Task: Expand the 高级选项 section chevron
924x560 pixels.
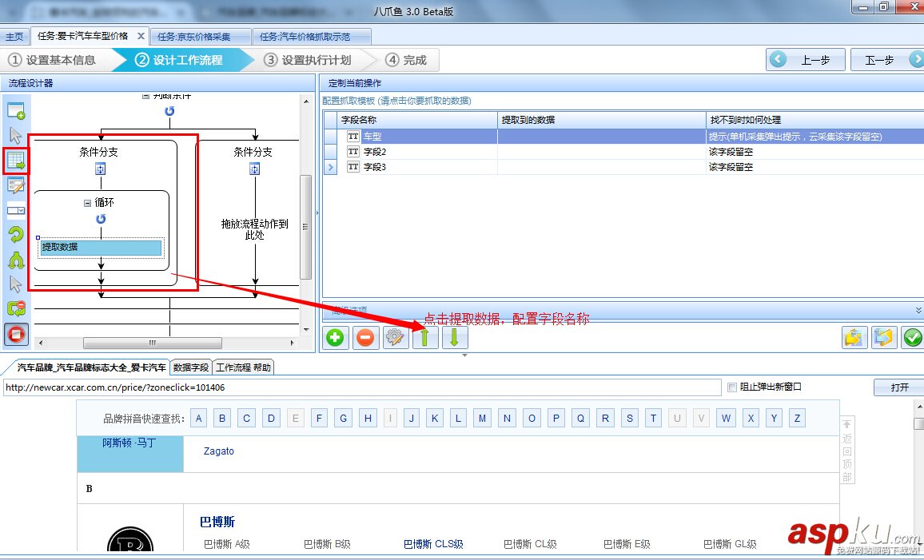Action: coord(918,310)
